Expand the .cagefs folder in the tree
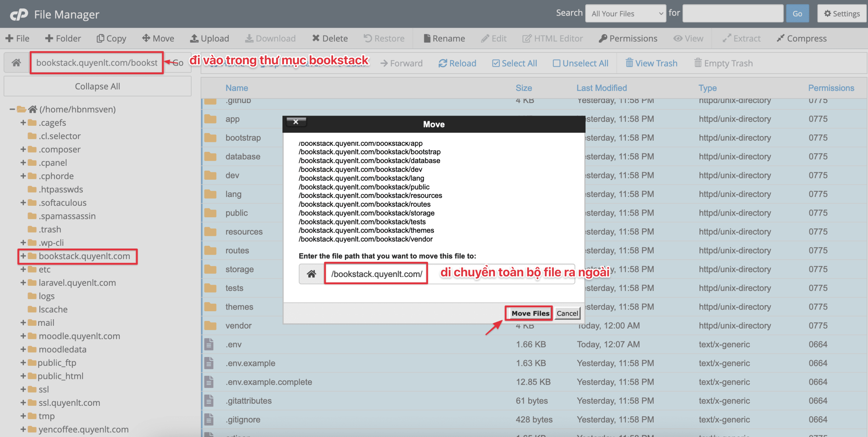 (23, 122)
